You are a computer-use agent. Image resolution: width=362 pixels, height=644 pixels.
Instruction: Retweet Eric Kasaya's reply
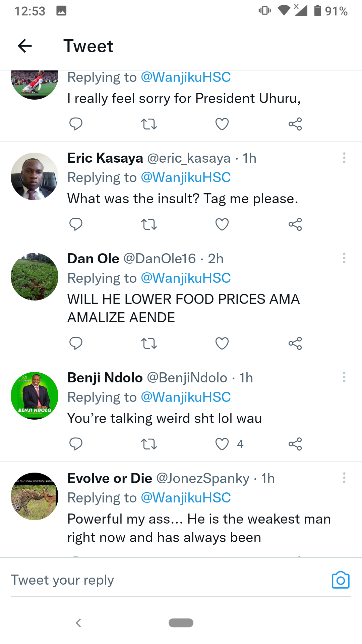click(x=149, y=224)
